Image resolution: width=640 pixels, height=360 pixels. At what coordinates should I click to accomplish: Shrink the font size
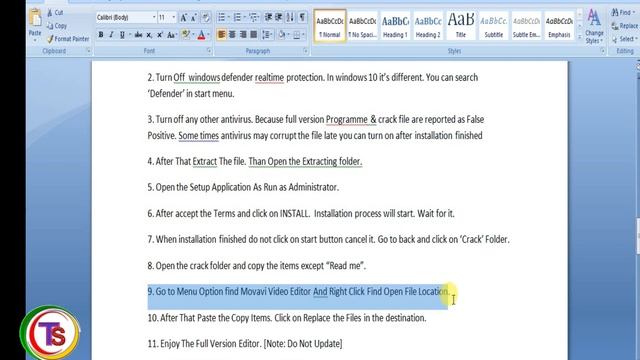(194, 17)
